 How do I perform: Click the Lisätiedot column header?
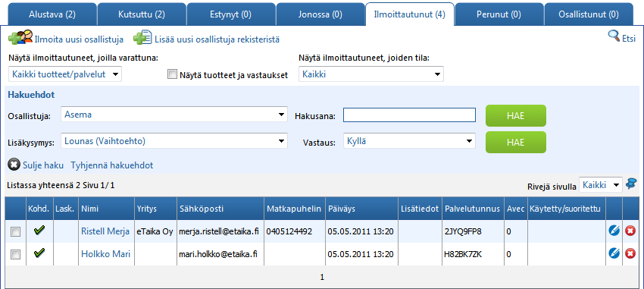click(420, 209)
